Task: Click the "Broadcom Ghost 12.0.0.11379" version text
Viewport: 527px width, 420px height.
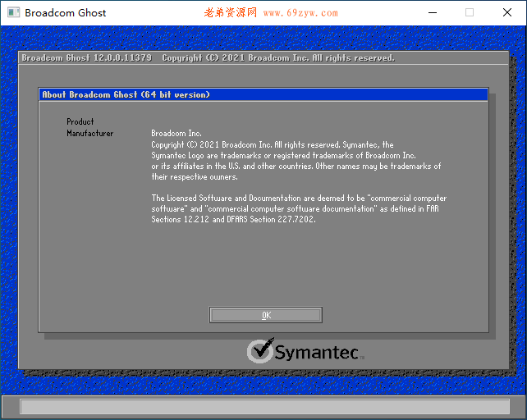Action: pos(87,57)
